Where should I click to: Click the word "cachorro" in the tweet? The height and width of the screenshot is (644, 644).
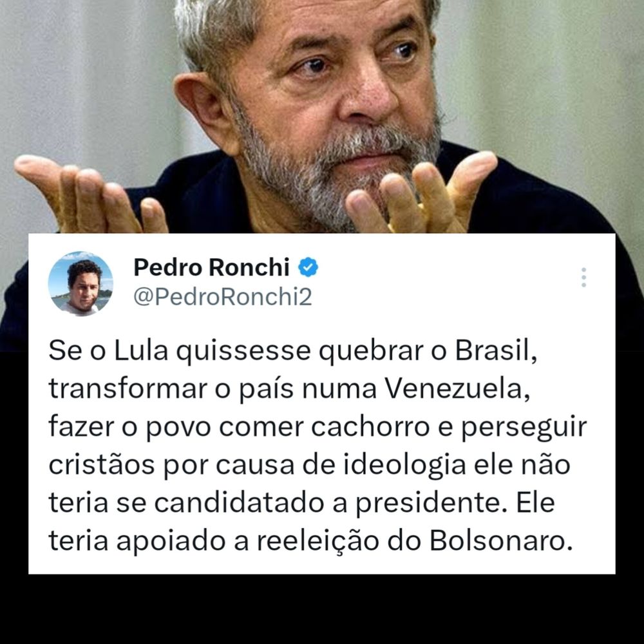pos(370,427)
